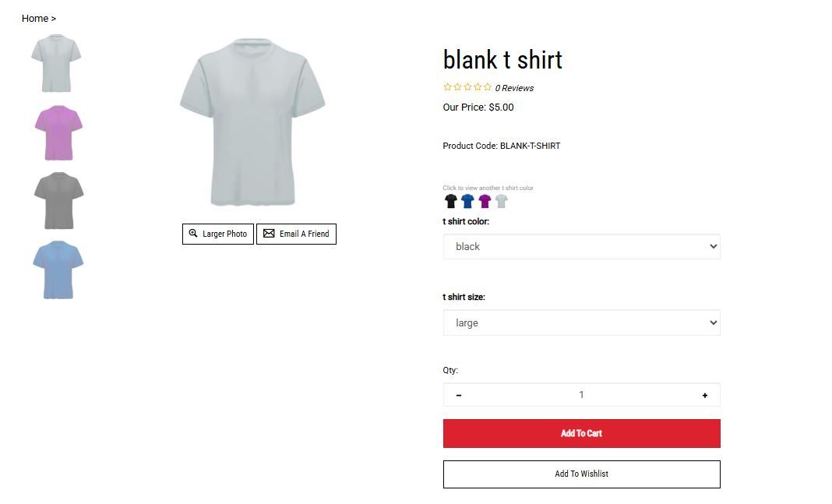View the dark gray t-shirt thumbnail
Image resolution: width=832 pixels, height=504 pixels.
click(x=58, y=201)
